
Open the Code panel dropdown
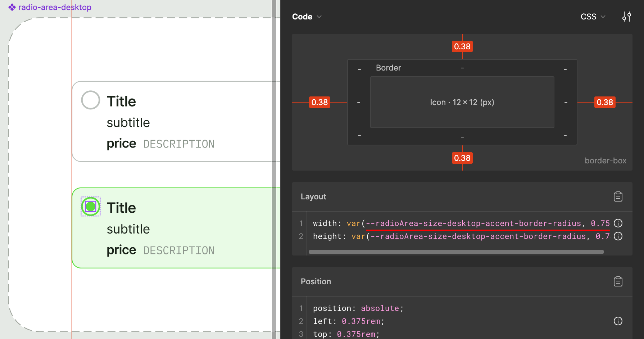tap(307, 17)
